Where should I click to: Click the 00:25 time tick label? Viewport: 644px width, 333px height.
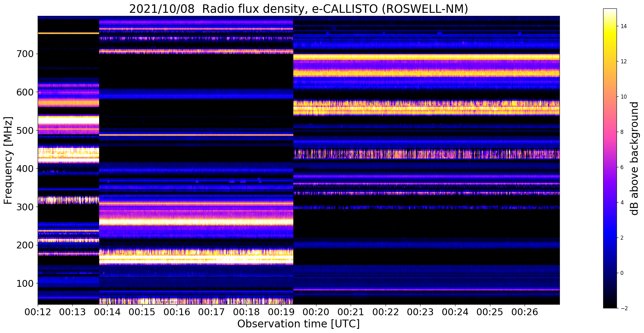coord(490,312)
